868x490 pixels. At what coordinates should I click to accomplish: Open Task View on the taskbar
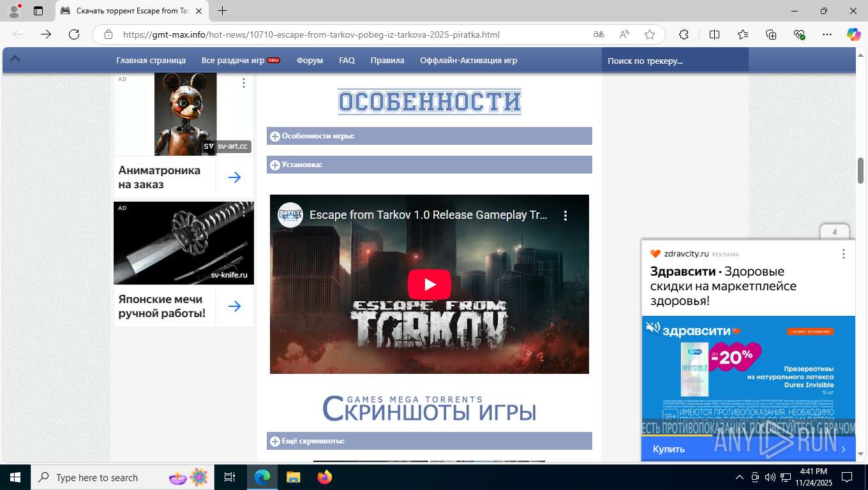click(x=230, y=477)
